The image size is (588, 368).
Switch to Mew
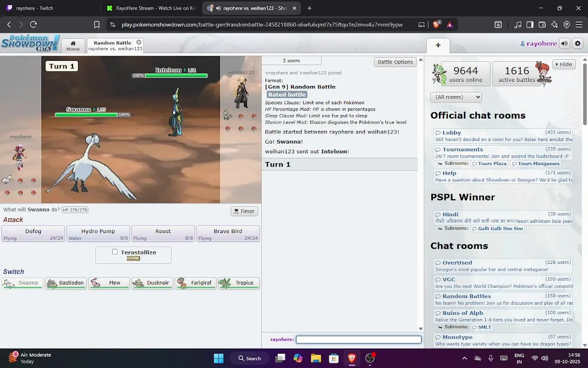tap(109, 283)
